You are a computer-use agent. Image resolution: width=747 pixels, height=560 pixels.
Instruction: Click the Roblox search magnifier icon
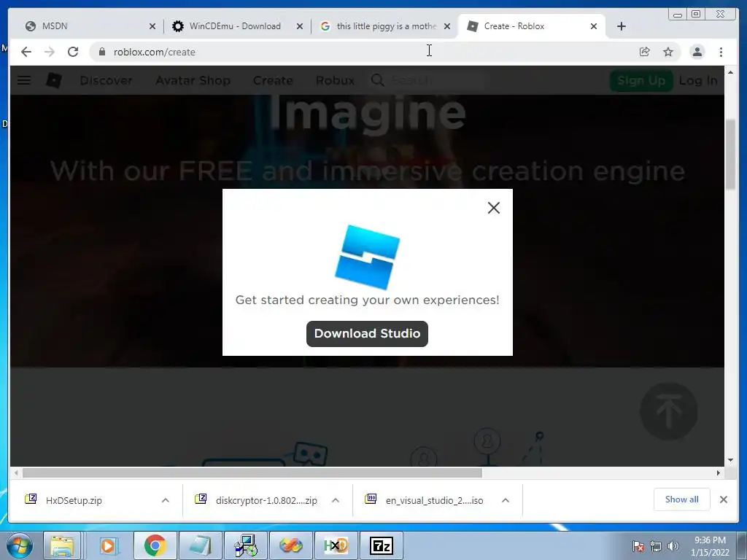(x=377, y=80)
